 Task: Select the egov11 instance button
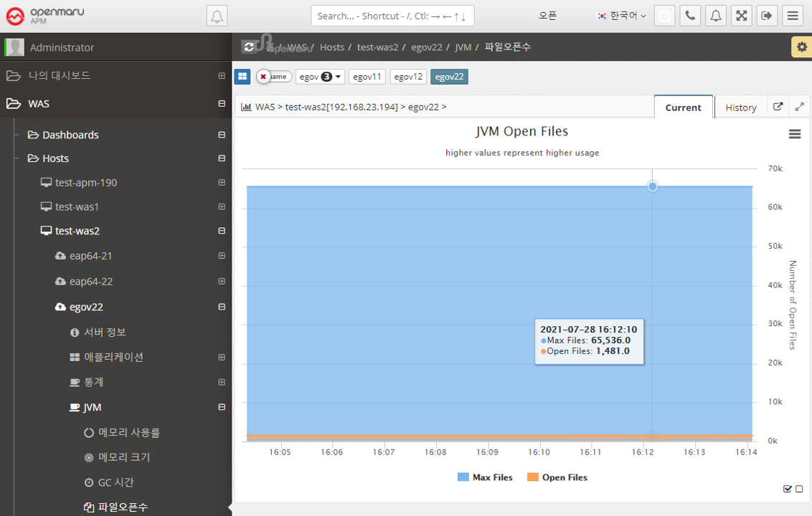click(367, 77)
